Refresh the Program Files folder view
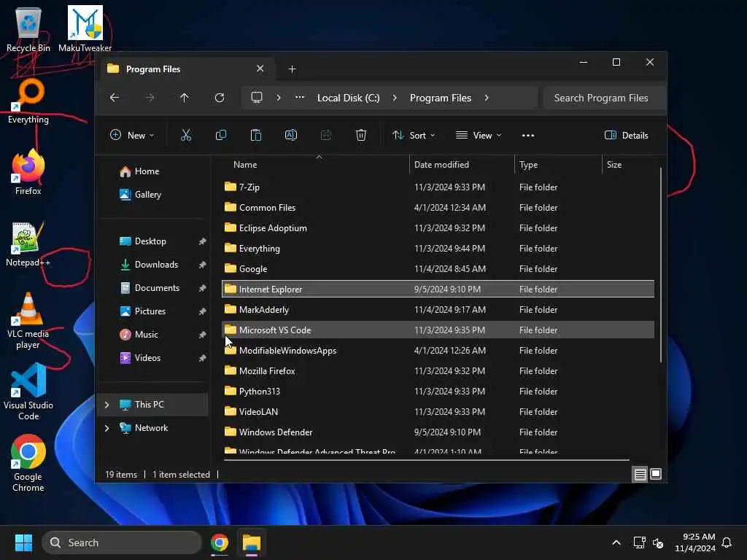The width and height of the screenshot is (747, 560). (x=220, y=98)
